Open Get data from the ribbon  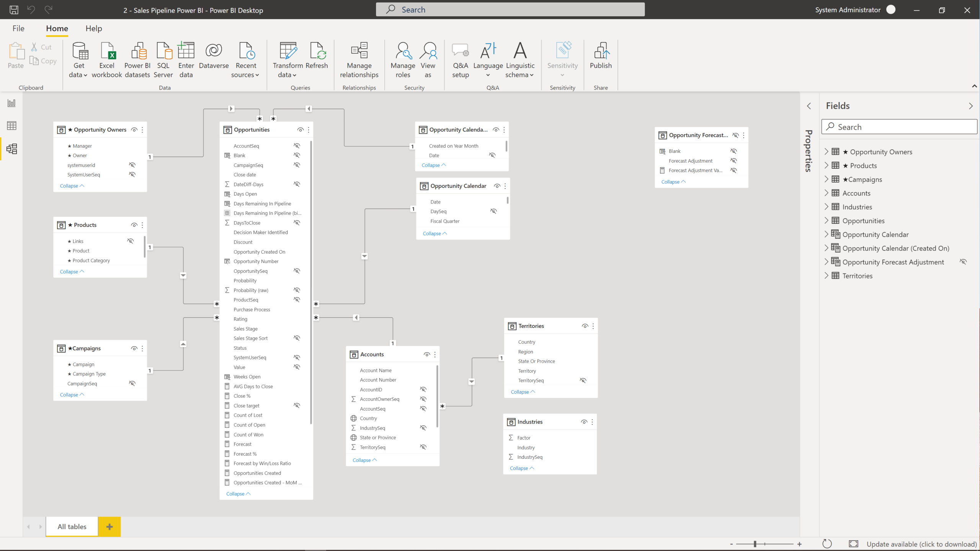point(78,59)
